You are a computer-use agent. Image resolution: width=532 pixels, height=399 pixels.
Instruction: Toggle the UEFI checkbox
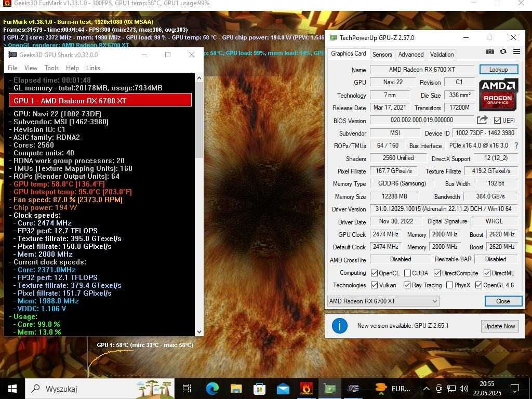click(x=497, y=121)
